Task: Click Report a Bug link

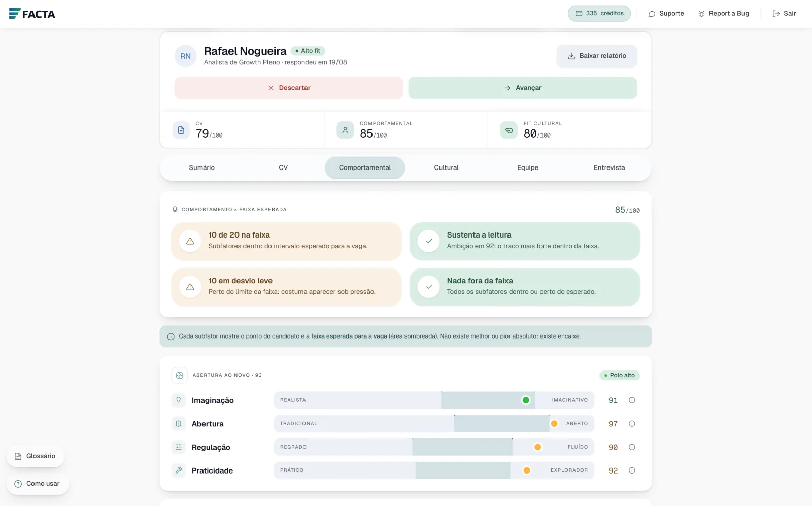Action: [x=724, y=14]
